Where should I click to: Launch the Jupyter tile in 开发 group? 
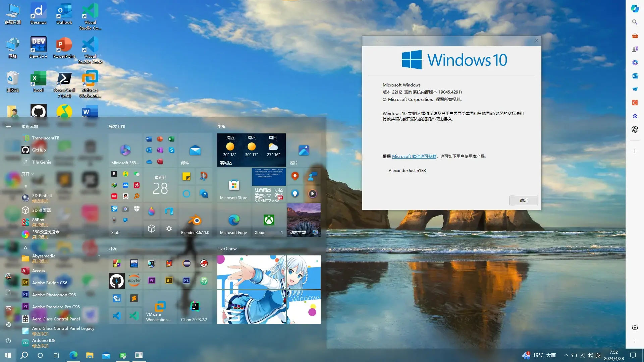[134, 281]
